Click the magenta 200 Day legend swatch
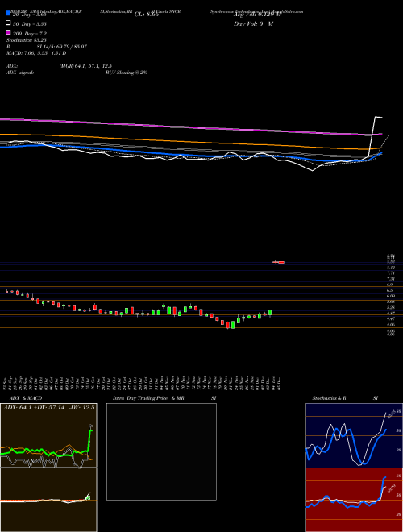The width and height of the screenshot is (403, 532). tap(9, 32)
